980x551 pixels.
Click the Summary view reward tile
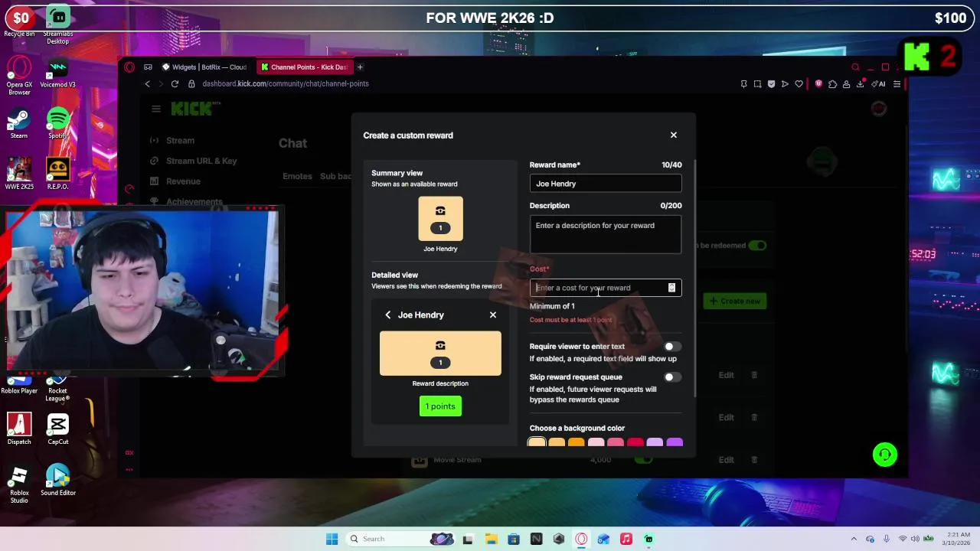tap(440, 219)
